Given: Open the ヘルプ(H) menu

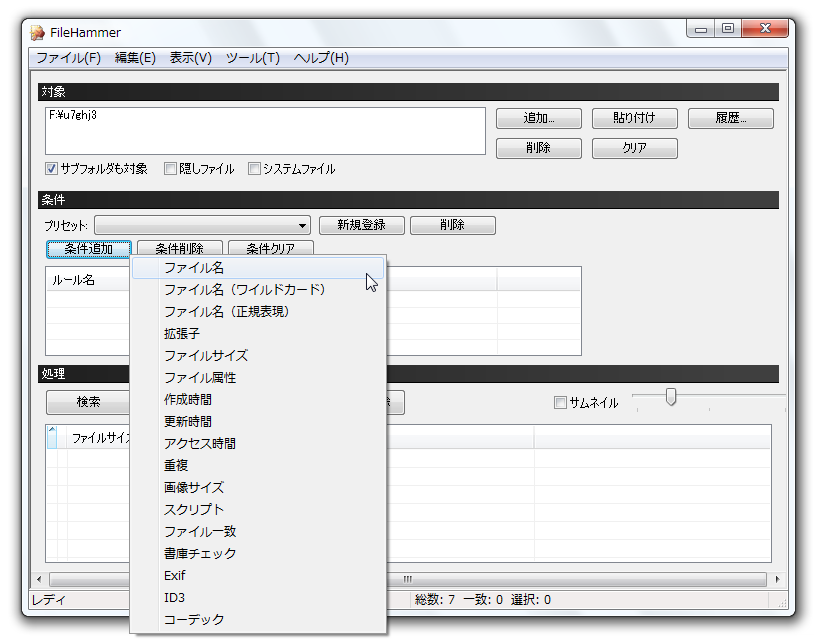Looking at the screenshot, I should [x=321, y=58].
